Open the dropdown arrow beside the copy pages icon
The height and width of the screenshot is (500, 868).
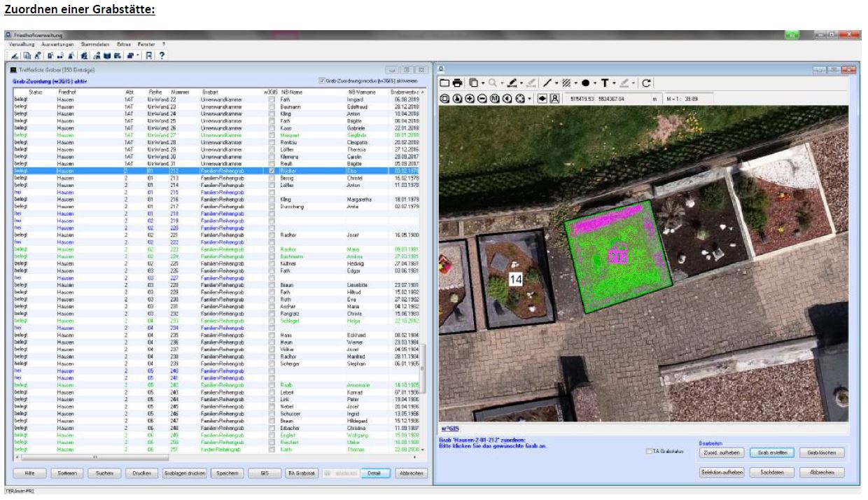pos(482,84)
